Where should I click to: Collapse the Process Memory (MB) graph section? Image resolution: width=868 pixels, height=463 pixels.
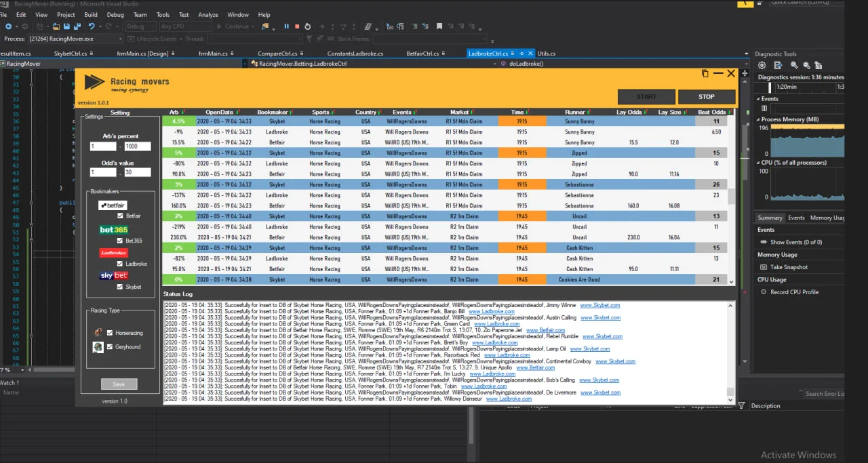click(759, 119)
